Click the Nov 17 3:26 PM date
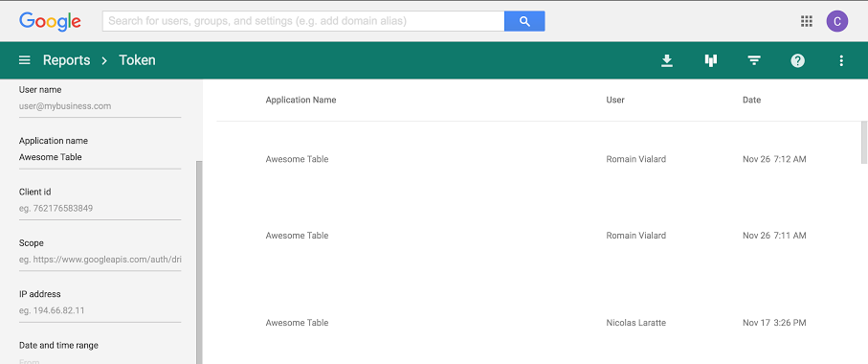This screenshot has height=364, width=868. [x=774, y=323]
